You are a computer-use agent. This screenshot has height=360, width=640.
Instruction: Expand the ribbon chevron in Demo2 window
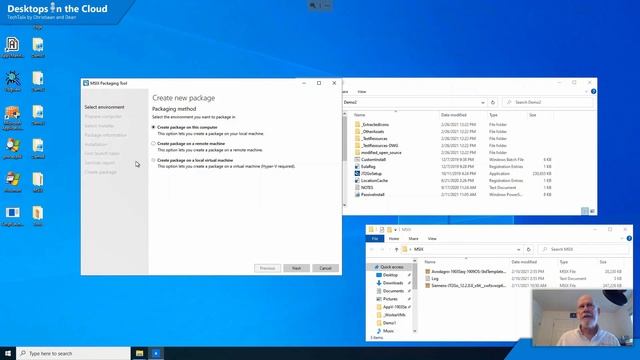click(587, 91)
